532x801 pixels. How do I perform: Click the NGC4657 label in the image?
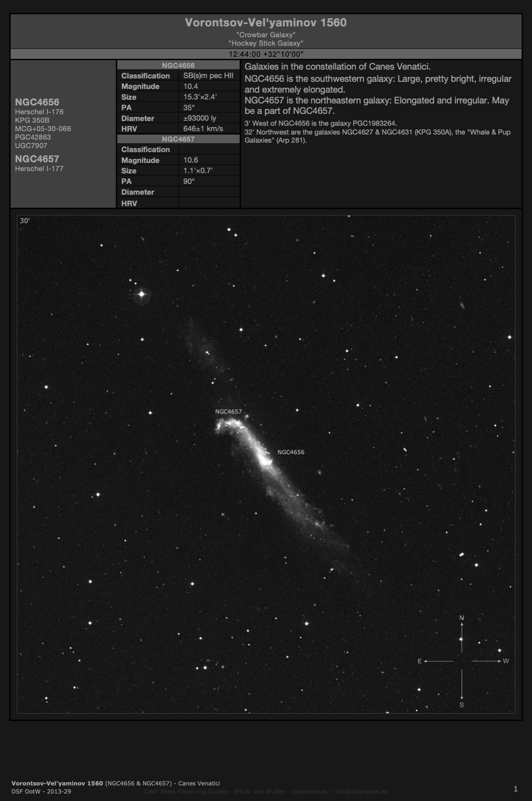[228, 411]
